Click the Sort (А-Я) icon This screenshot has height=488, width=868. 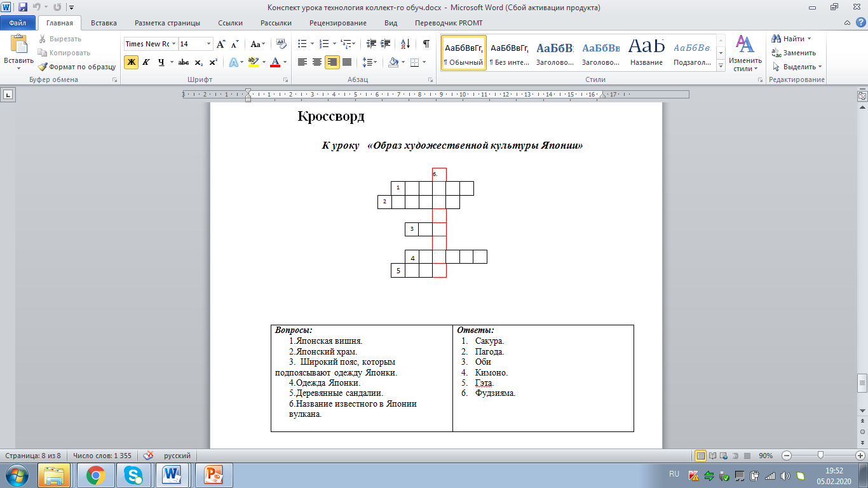[x=405, y=44]
